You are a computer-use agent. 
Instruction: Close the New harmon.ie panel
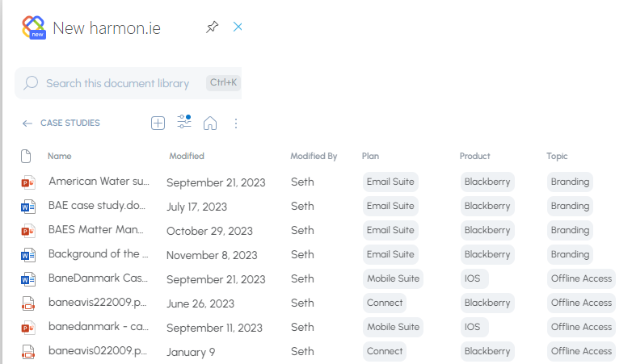[x=238, y=27]
